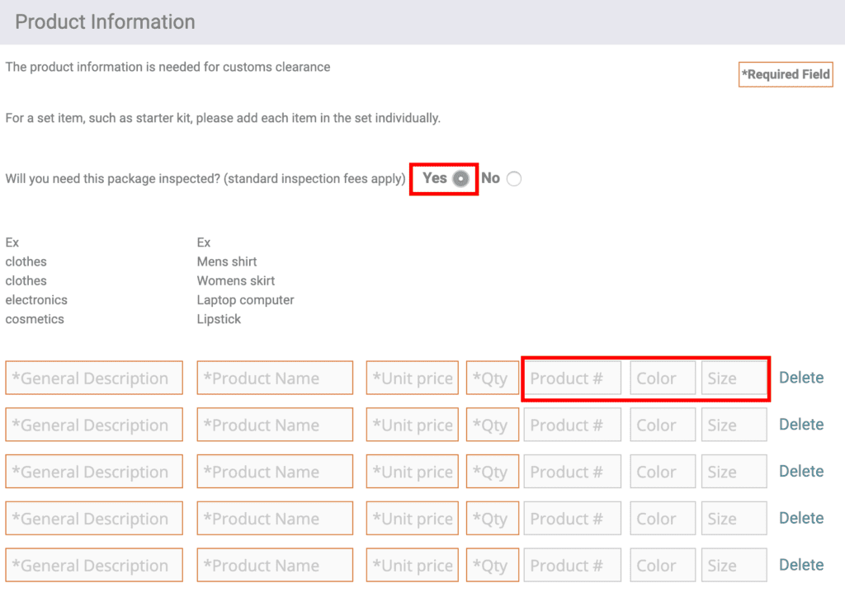Click Size field in fourth row

point(734,519)
